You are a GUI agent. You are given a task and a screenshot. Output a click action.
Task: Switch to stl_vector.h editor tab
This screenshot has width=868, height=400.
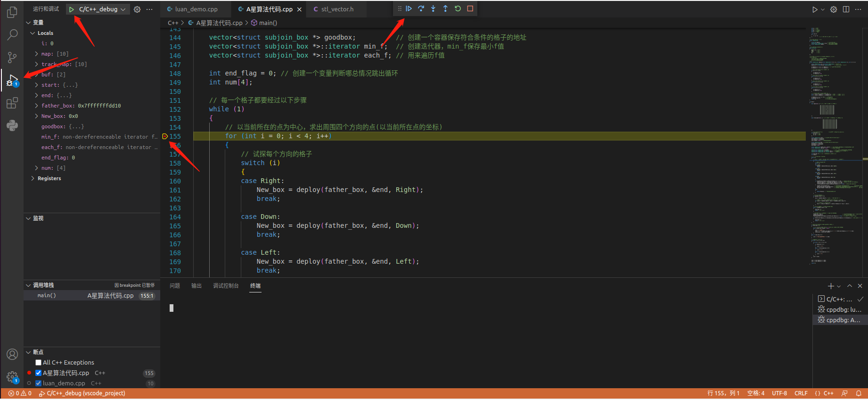(337, 9)
